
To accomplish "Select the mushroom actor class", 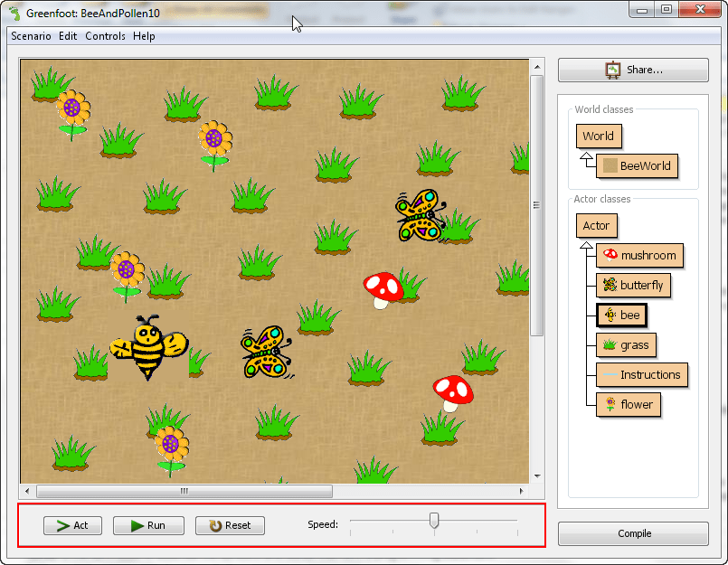I will (x=640, y=256).
